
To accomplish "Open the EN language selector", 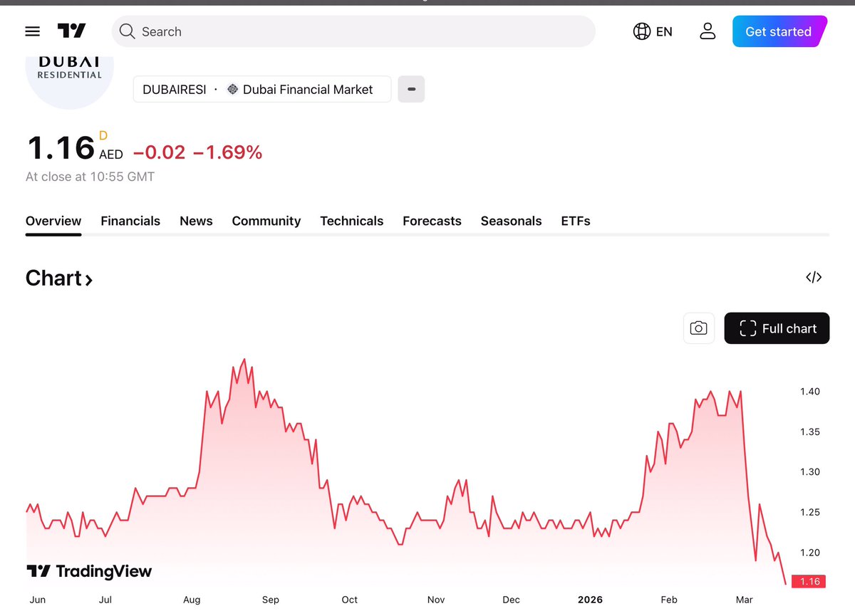I will (653, 31).
